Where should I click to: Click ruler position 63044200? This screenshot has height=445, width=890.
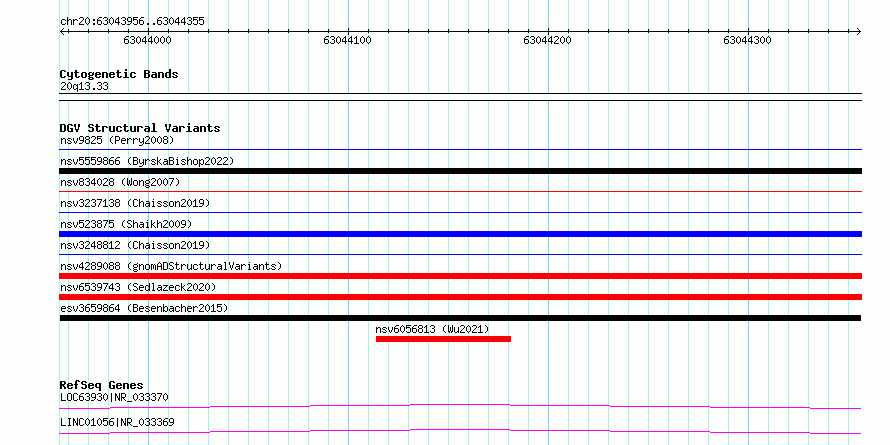[x=548, y=40]
